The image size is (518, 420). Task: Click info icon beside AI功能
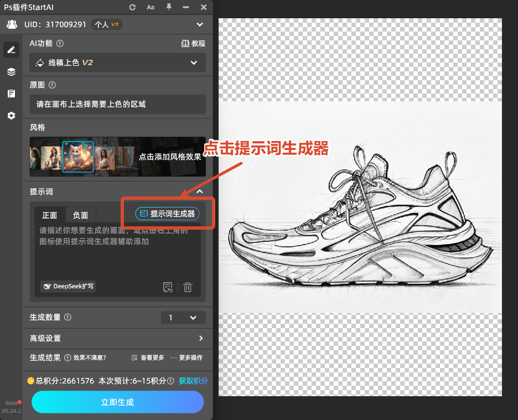click(60, 43)
